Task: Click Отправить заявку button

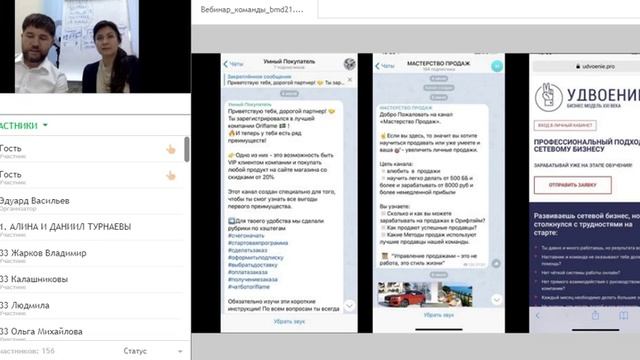Action: click(x=573, y=185)
